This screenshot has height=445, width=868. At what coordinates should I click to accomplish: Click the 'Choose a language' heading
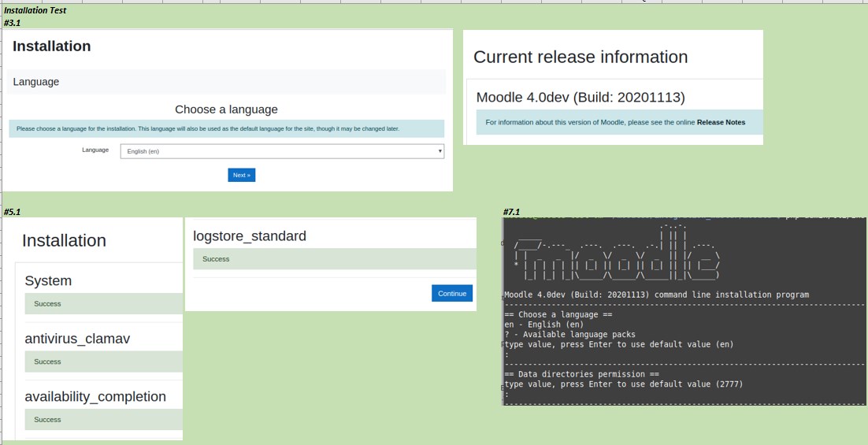[226, 109]
